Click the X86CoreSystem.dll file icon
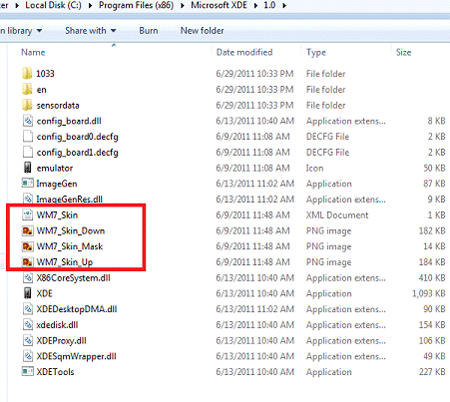Image resolution: width=450 pixels, height=402 pixels. coord(28,278)
